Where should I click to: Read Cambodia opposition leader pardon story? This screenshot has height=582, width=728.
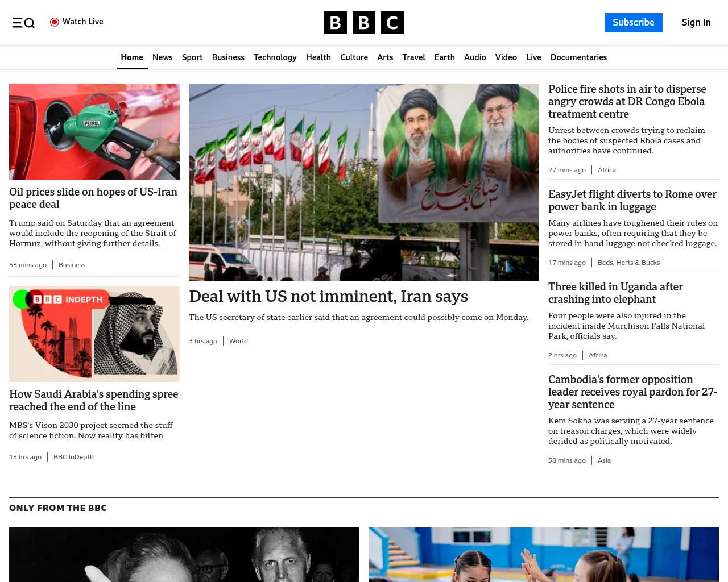click(x=633, y=392)
